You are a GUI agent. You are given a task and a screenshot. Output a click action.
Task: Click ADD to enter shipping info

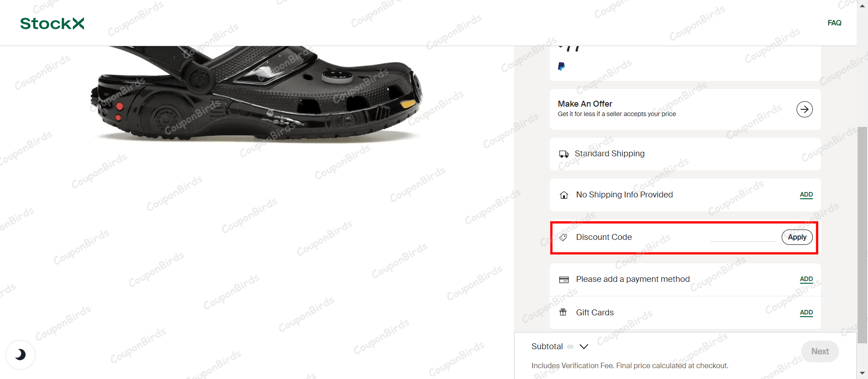806,195
